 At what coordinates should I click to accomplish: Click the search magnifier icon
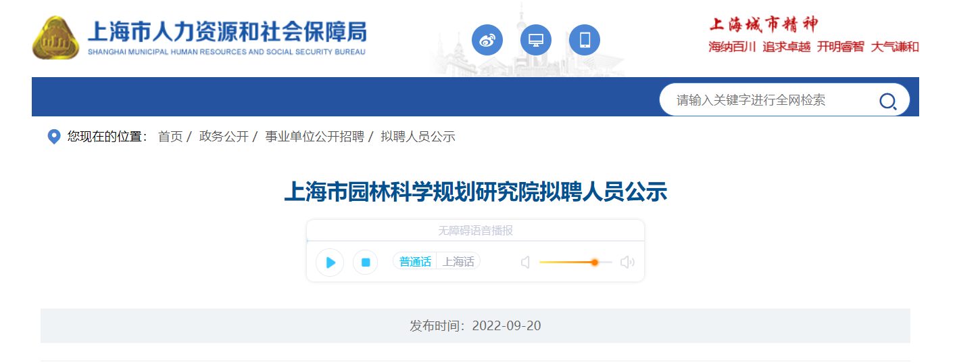point(887,101)
